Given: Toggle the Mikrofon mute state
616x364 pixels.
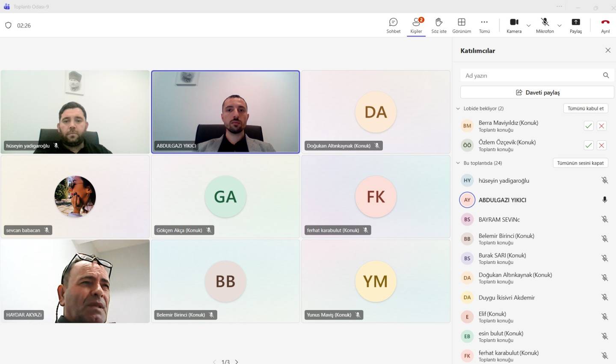Looking at the screenshot, I should [545, 25].
